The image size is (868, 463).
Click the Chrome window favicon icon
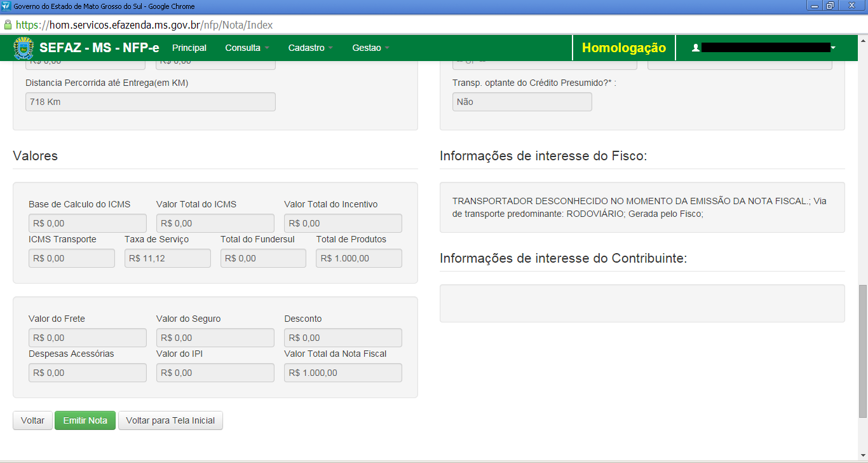[6, 6]
